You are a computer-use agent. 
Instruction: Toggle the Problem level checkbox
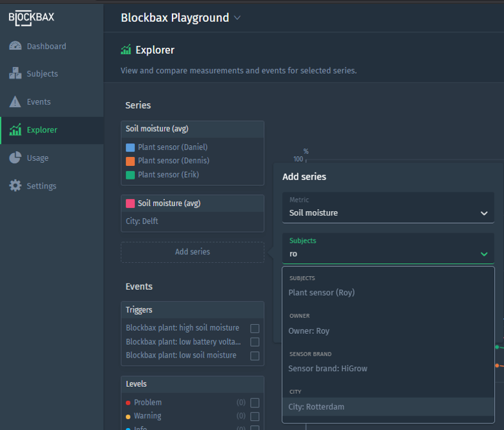click(255, 403)
